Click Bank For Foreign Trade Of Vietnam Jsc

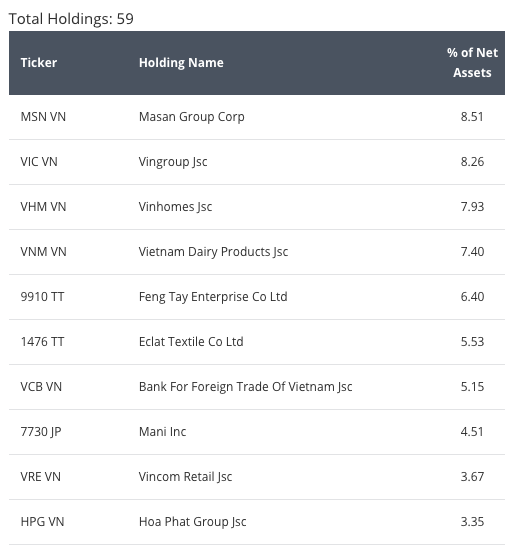tap(245, 387)
